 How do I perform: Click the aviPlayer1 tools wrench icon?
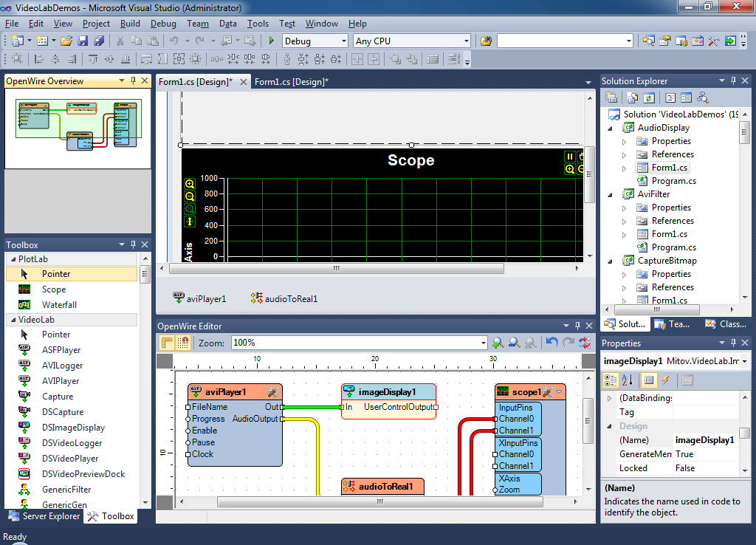[x=272, y=392]
